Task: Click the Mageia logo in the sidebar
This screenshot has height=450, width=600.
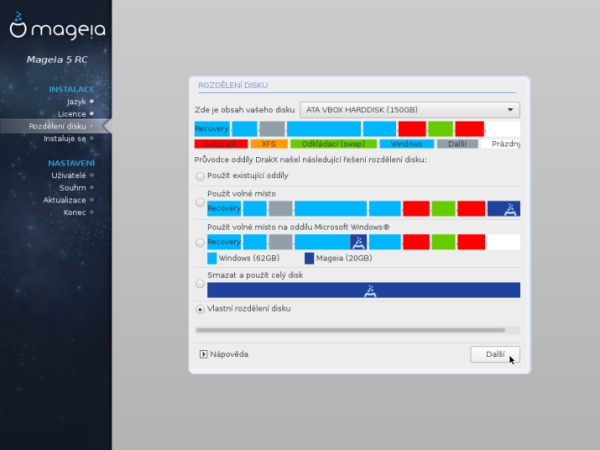Action: 57,26
